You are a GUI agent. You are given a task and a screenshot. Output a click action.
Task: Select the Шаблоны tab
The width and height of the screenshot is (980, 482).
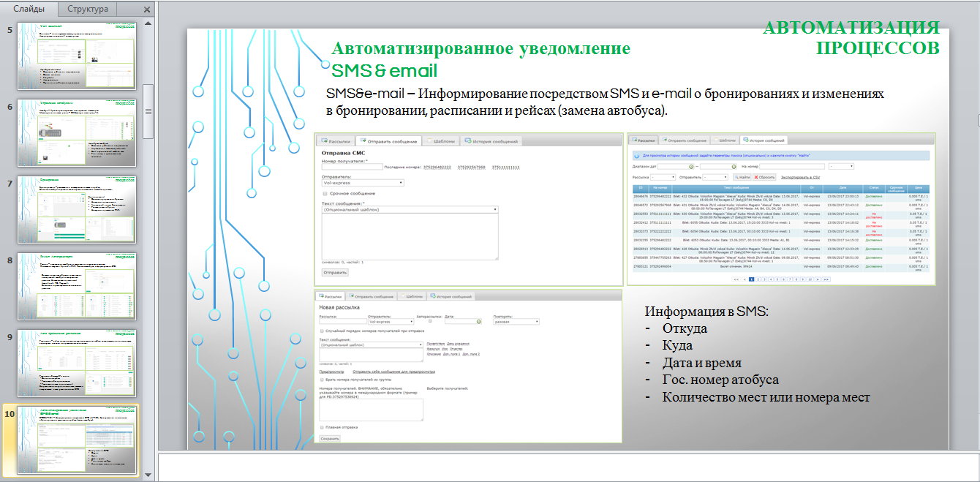pos(429,140)
